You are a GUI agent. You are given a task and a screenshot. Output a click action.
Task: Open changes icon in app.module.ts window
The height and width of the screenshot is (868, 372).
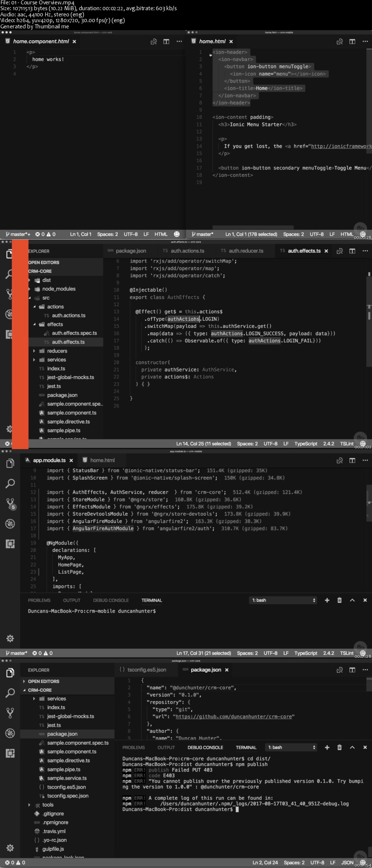340,460
